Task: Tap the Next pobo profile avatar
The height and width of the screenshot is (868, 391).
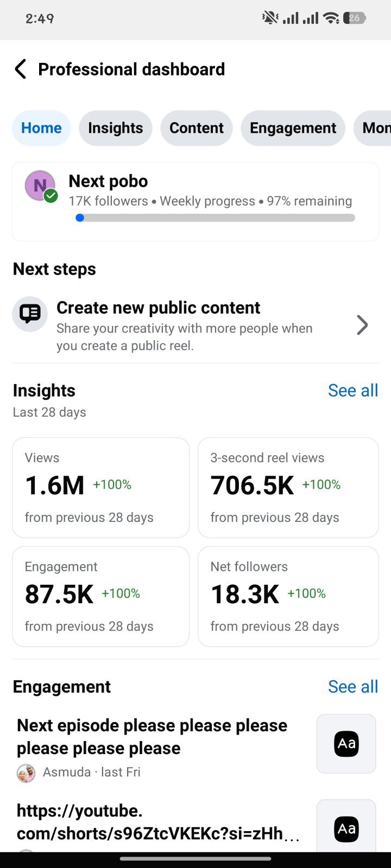Action: coord(41,186)
